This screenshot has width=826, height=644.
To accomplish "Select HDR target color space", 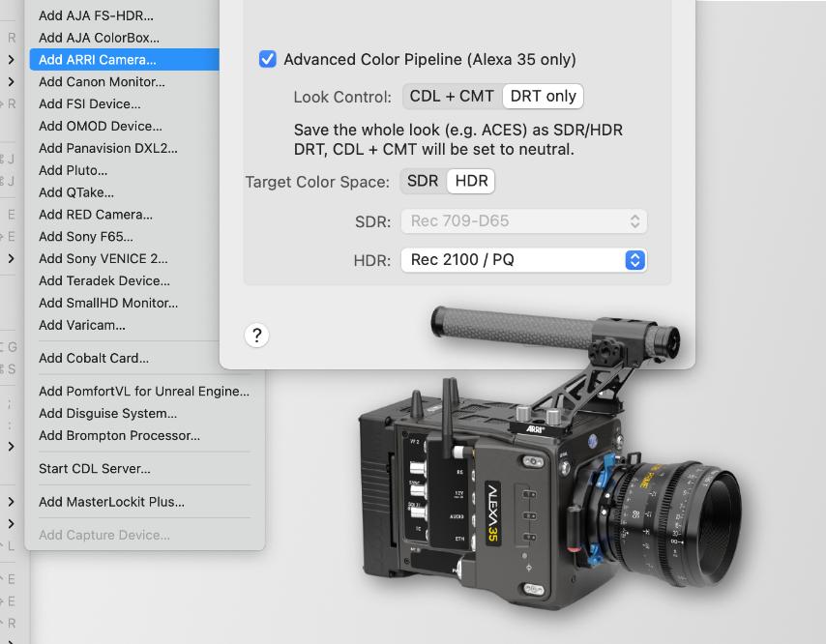I will point(471,181).
